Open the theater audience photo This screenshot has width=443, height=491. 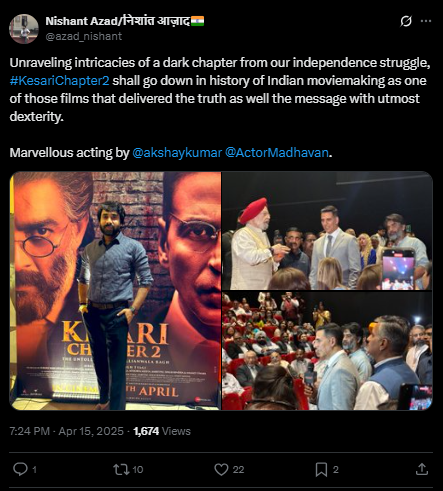pyautogui.click(x=327, y=351)
